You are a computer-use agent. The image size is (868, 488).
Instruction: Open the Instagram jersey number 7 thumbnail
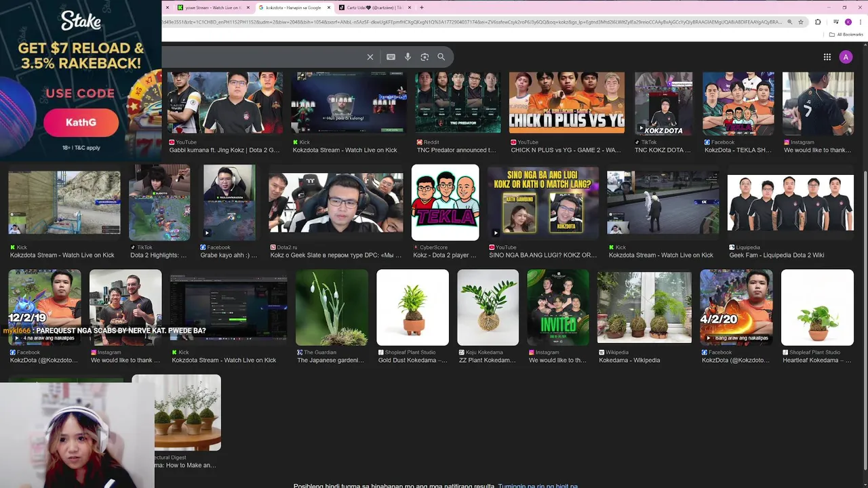(818, 103)
